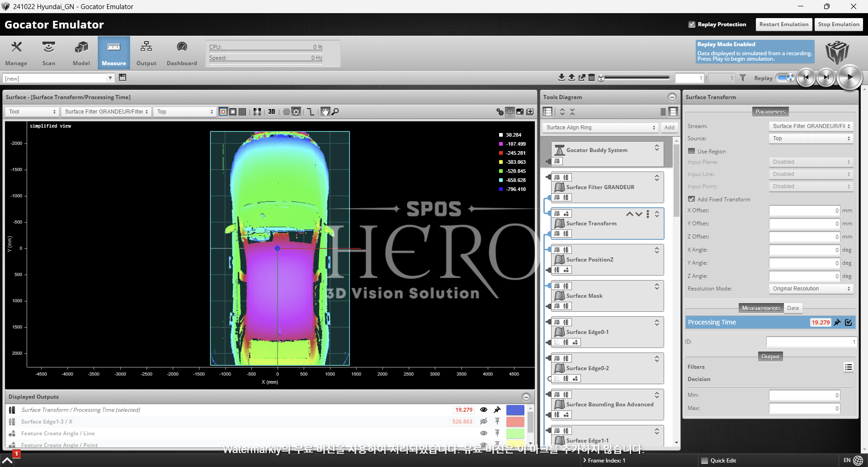Switch Tools Diagram to compact list view
This screenshot has height=467, width=868.
click(x=663, y=112)
